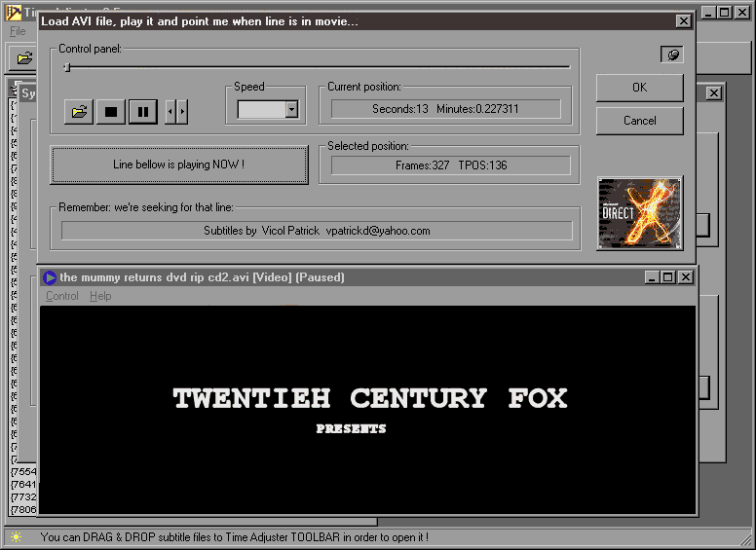Close the Load AVI file dialog

(x=683, y=21)
